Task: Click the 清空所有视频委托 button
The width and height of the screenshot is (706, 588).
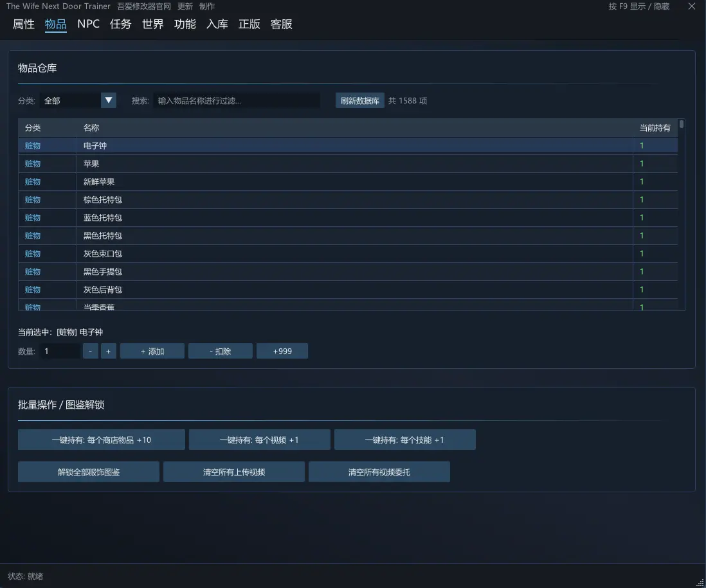Action: click(379, 472)
